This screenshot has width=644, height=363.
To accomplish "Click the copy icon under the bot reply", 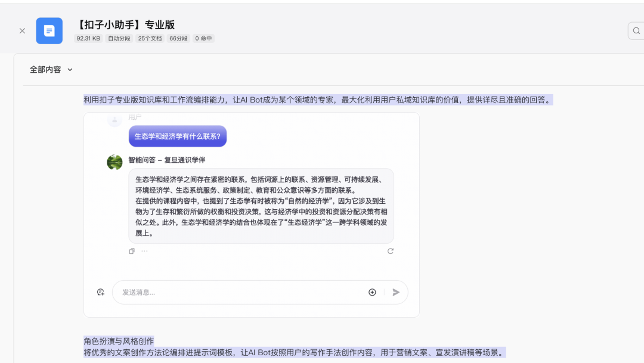I will (132, 251).
